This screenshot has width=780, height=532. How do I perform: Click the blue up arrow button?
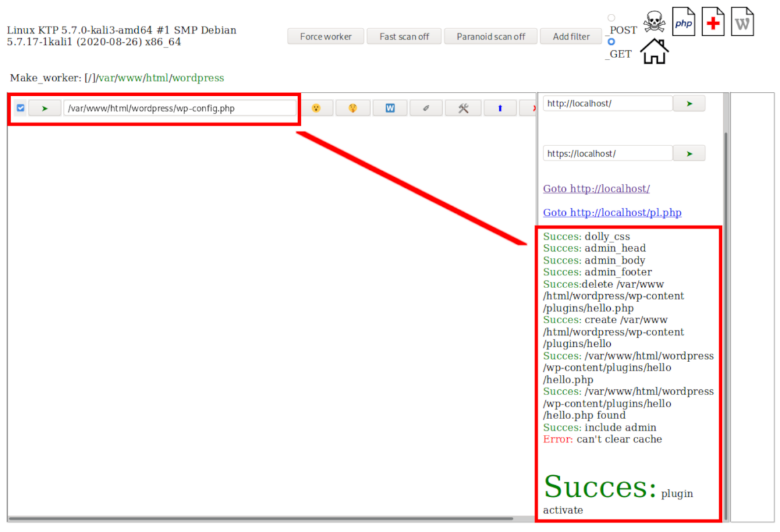click(x=500, y=108)
